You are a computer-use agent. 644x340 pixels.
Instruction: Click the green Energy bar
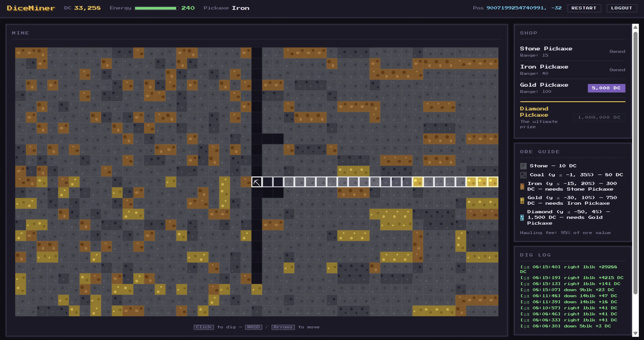coord(155,8)
